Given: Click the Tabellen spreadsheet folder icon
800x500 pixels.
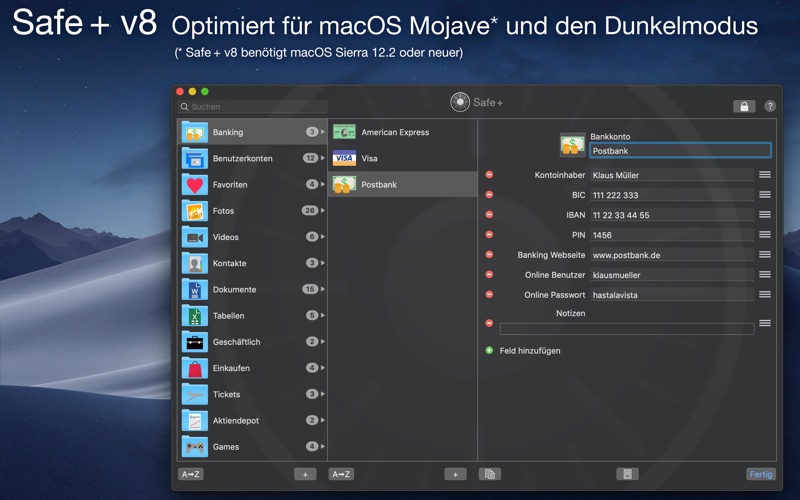Looking at the screenshot, I should pos(194,316).
